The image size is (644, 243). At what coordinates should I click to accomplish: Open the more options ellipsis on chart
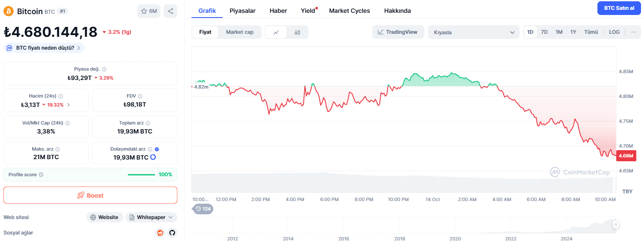pos(634,32)
